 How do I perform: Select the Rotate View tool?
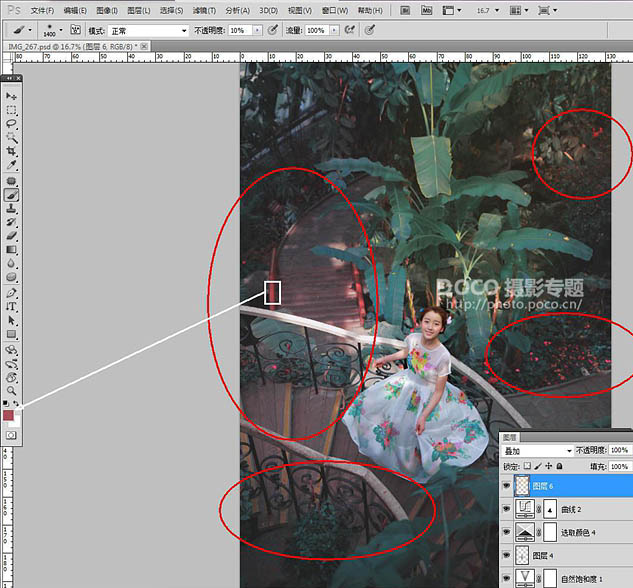[x=11, y=377]
